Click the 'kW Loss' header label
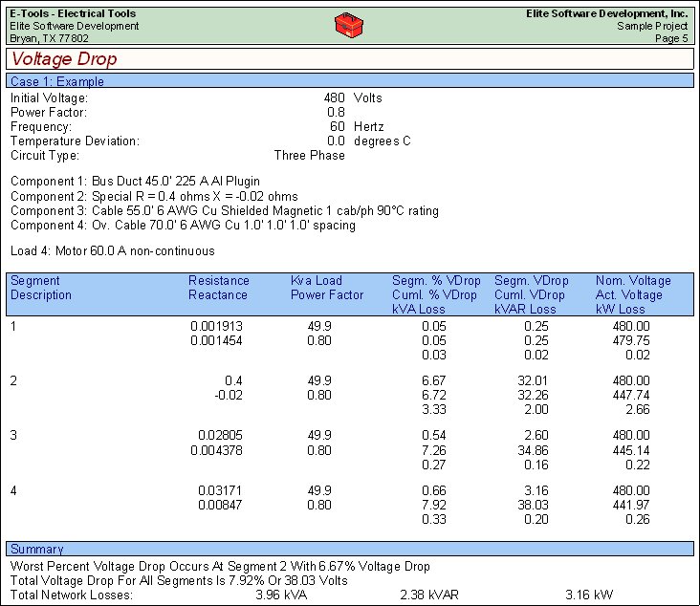 [x=620, y=310]
